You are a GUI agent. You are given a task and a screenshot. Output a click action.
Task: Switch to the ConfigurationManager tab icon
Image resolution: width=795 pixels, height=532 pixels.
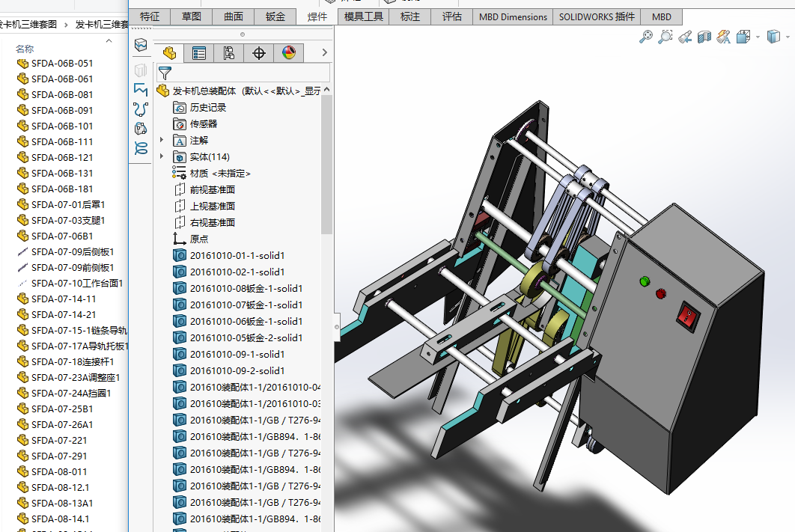click(x=228, y=52)
